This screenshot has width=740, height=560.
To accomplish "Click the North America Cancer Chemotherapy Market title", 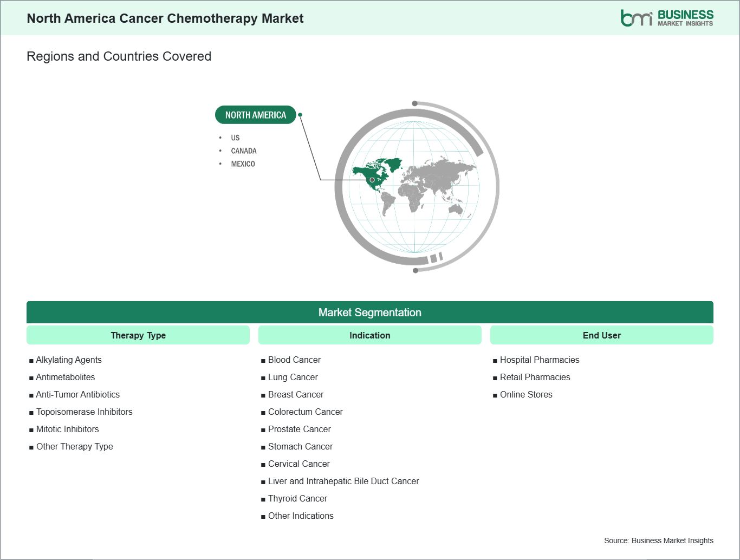I will (165, 18).
